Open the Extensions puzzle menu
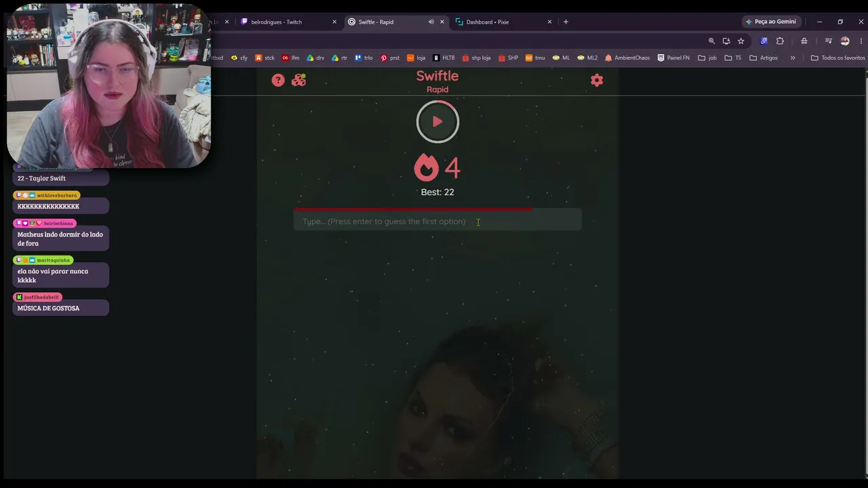This screenshot has width=868, height=488. click(780, 41)
